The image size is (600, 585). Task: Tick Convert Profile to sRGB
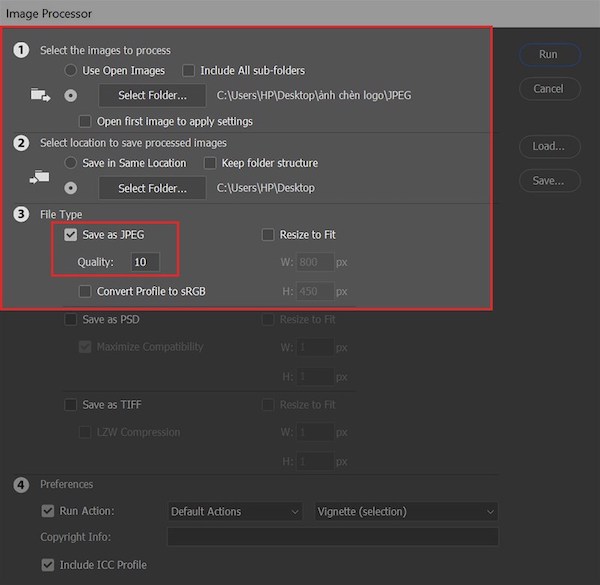(x=85, y=292)
